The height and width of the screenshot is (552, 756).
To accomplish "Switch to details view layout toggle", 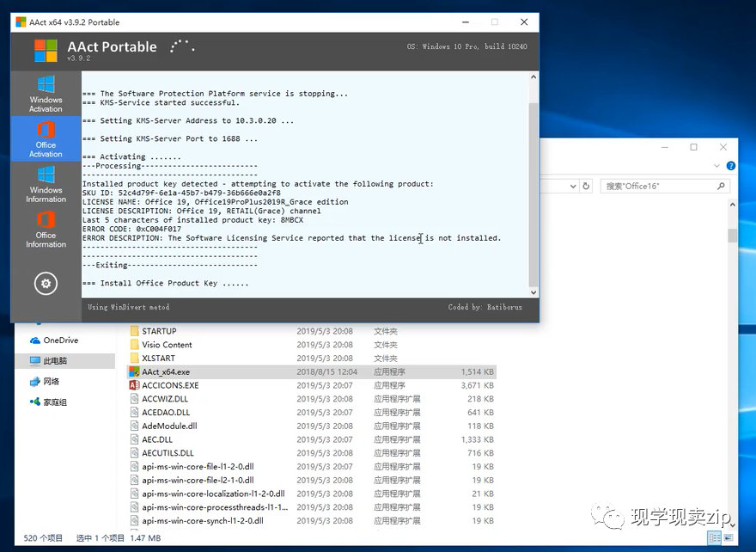I will 713,538.
